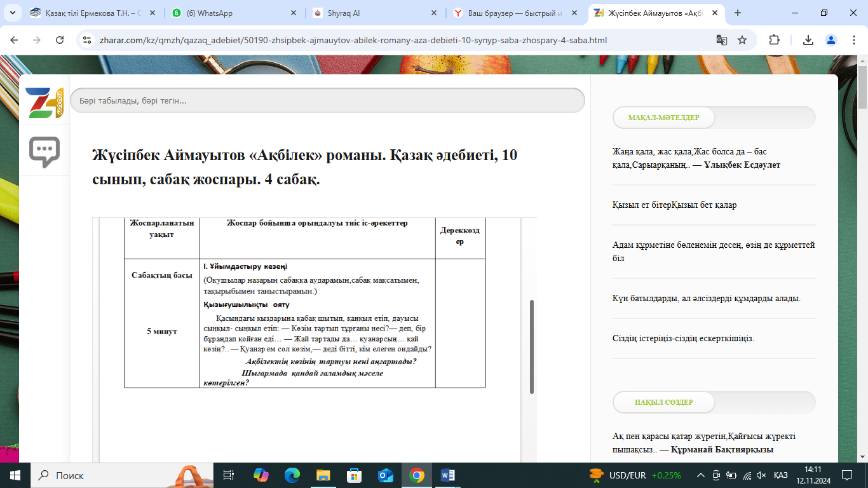The width and height of the screenshot is (868, 488).
Task: Click the 5 минут table cell
Action: (162, 331)
